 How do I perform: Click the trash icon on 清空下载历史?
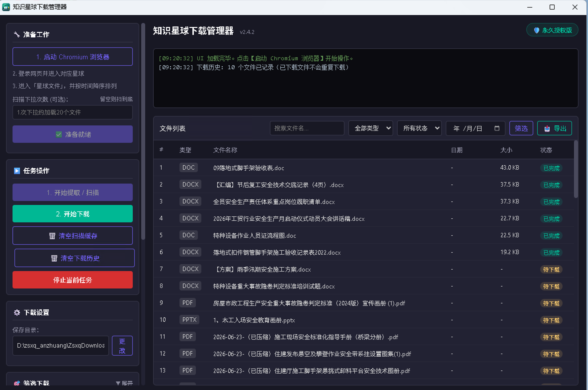point(54,258)
